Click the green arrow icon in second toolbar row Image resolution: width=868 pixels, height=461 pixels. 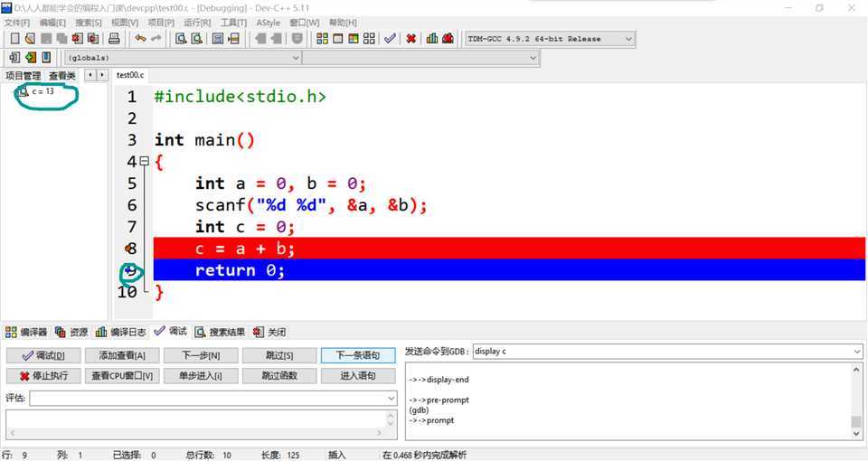[x=31, y=57]
